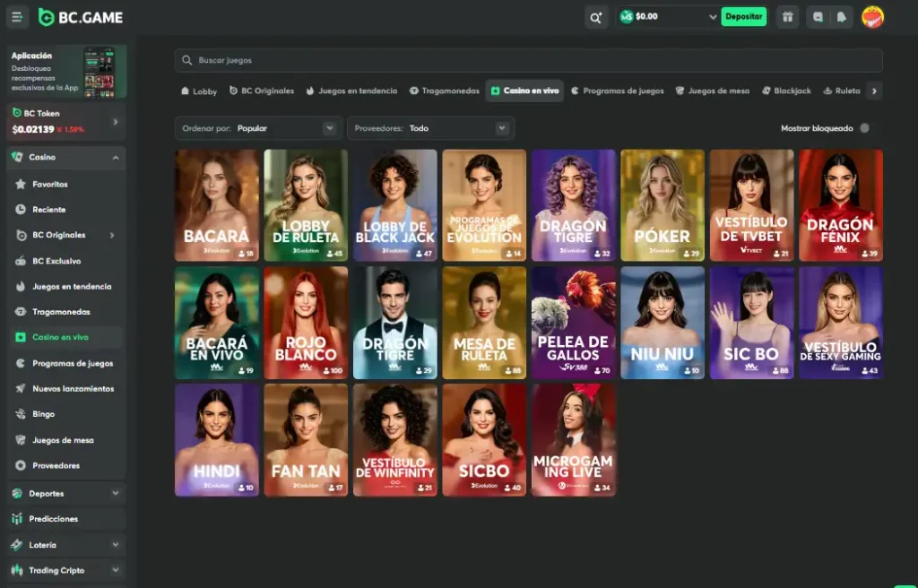Open the Bacará Evolution game card

[x=217, y=205]
